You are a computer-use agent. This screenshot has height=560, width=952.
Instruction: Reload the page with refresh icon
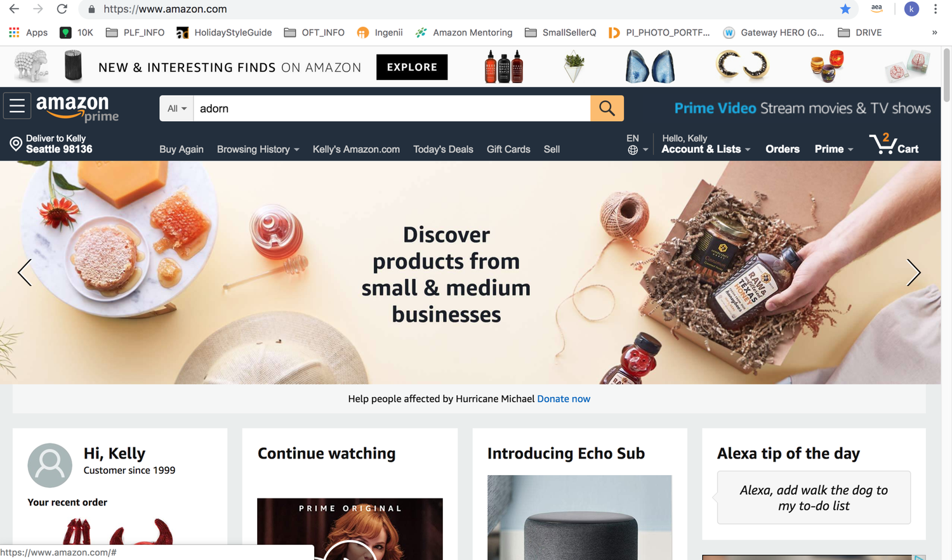pos(62,9)
